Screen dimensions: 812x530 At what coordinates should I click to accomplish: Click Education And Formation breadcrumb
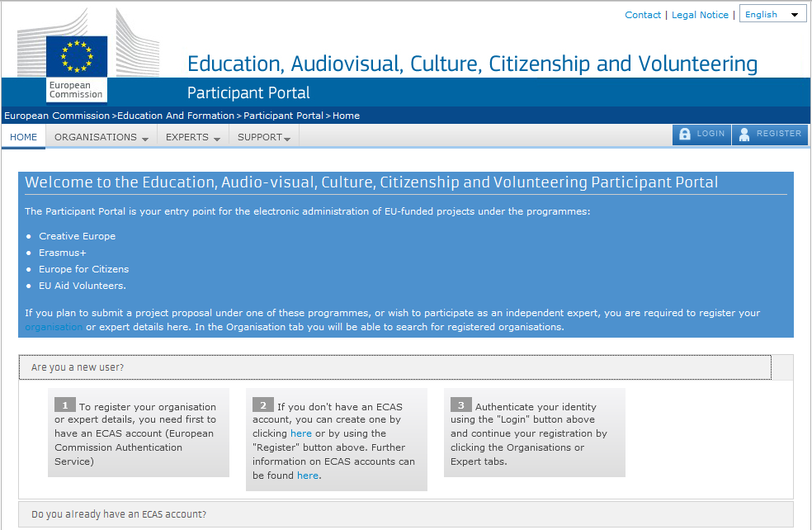coord(176,116)
